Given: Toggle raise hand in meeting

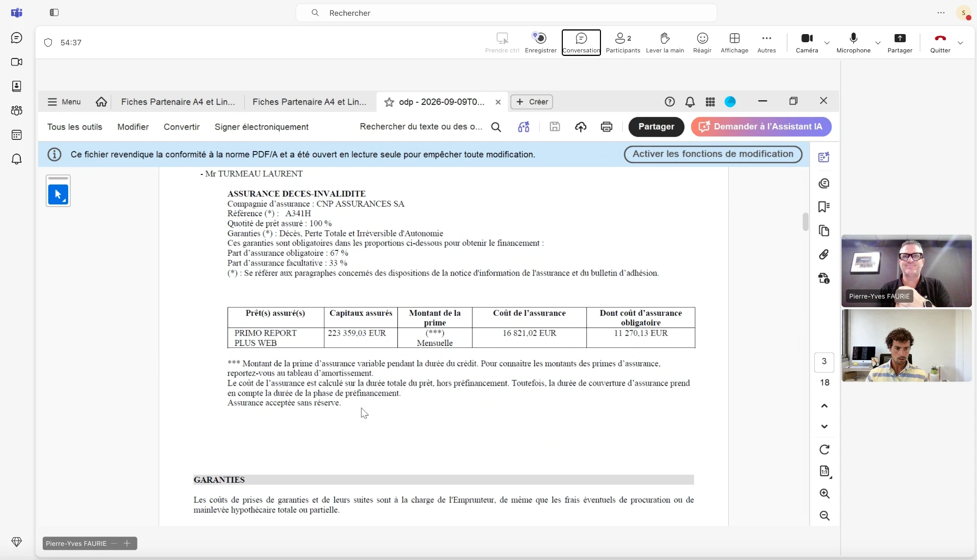Looking at the screenshot, I should (665, 42).
